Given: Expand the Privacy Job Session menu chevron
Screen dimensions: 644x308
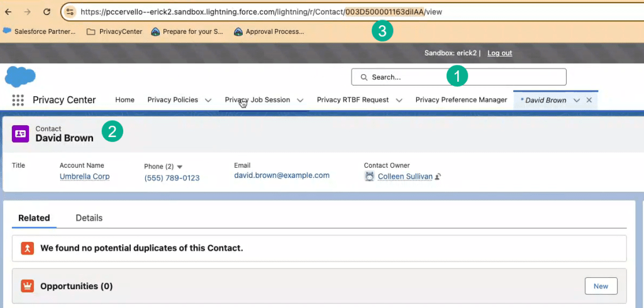Looking at the screenshot, I should point(300,100).
